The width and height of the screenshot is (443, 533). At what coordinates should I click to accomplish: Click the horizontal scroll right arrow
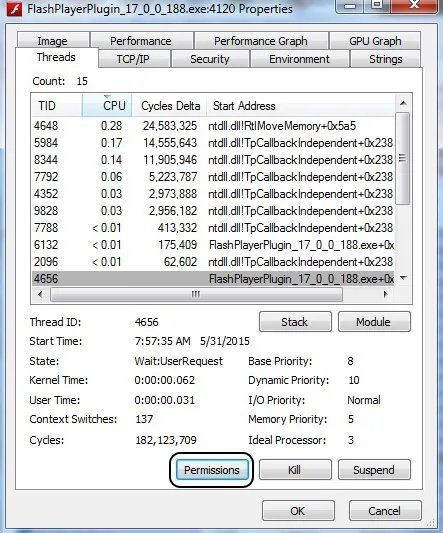pyautogui.click(x=385, y=294)
